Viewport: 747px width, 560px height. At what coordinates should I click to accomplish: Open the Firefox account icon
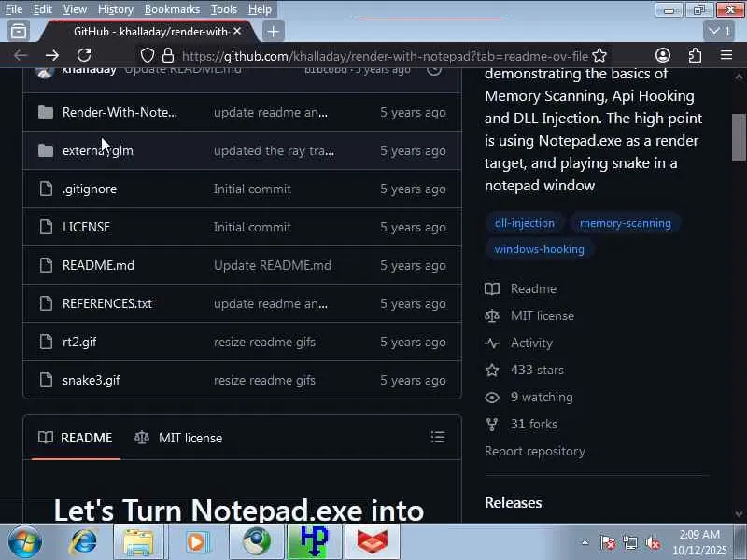663,55
